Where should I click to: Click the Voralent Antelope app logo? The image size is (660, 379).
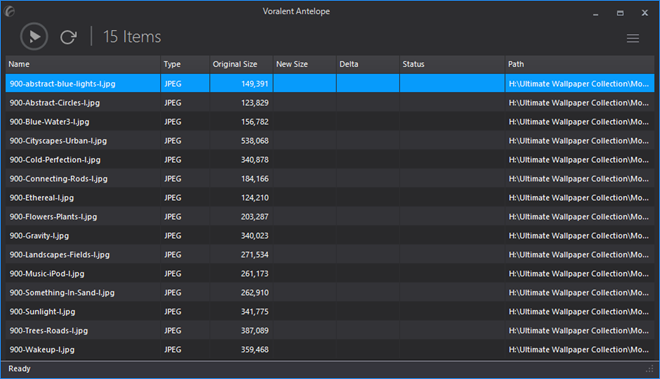[x=9, y=11]
